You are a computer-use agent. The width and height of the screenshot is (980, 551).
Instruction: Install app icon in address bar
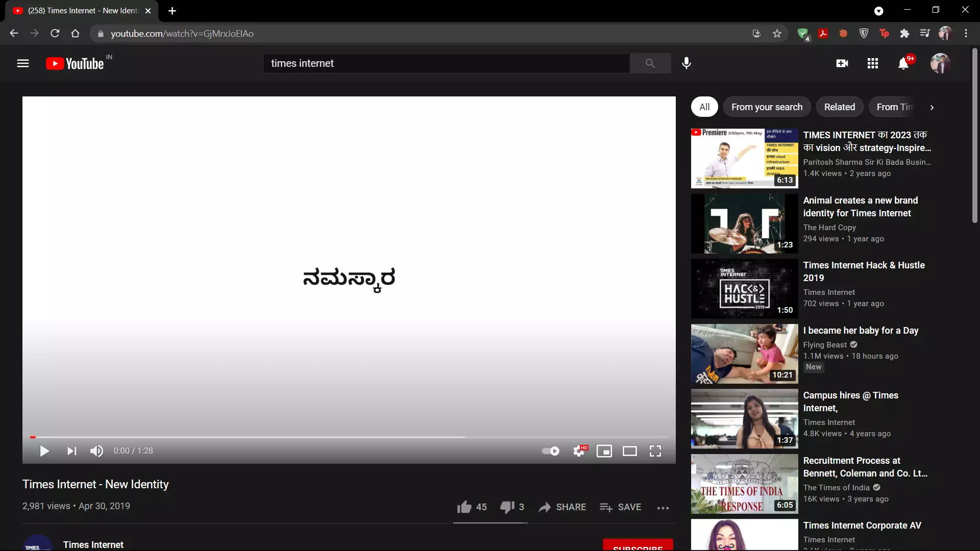click(756, 34)
